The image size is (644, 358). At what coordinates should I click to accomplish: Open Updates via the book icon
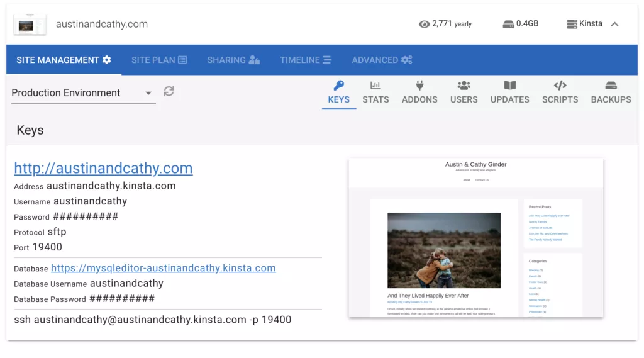(x=509, y=86)
